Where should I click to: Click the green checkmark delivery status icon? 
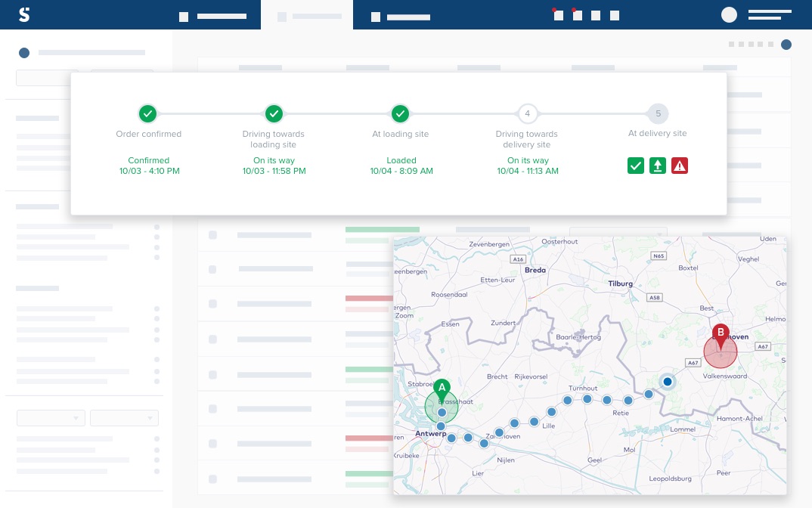tap(636, 166)
